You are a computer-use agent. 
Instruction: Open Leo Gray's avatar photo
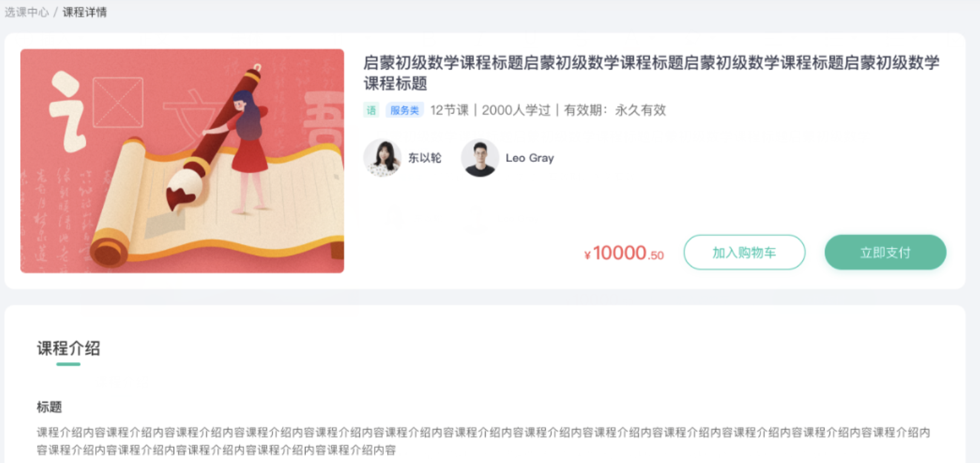(480, 158)
